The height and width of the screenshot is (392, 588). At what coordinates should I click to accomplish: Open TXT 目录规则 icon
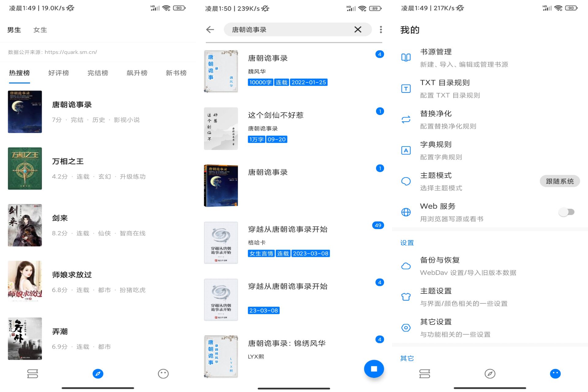click(406, 89)
